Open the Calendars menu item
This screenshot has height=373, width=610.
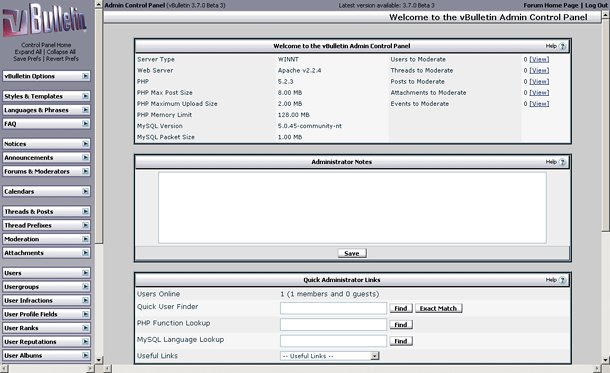[46, 191]
